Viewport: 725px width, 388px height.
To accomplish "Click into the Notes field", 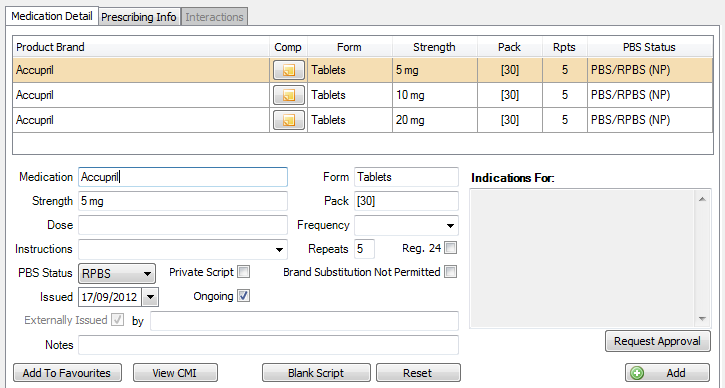I will [x=268, y=345].
